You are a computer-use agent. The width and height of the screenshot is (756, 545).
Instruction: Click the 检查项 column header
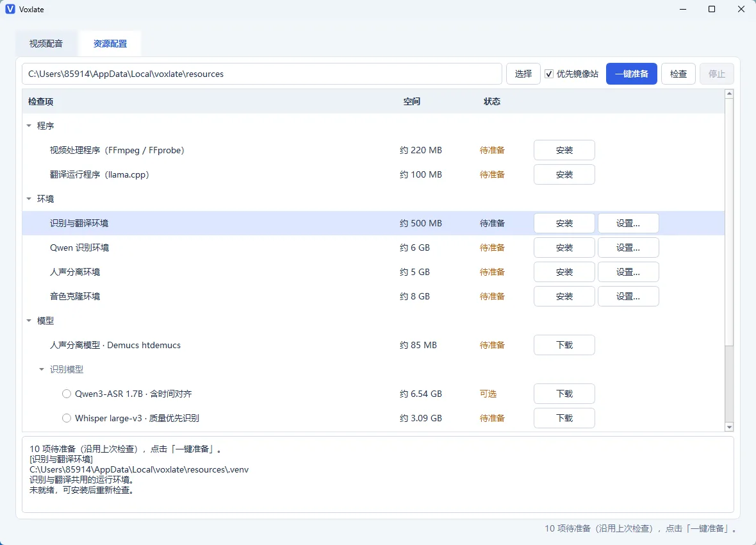click(40, 101)
